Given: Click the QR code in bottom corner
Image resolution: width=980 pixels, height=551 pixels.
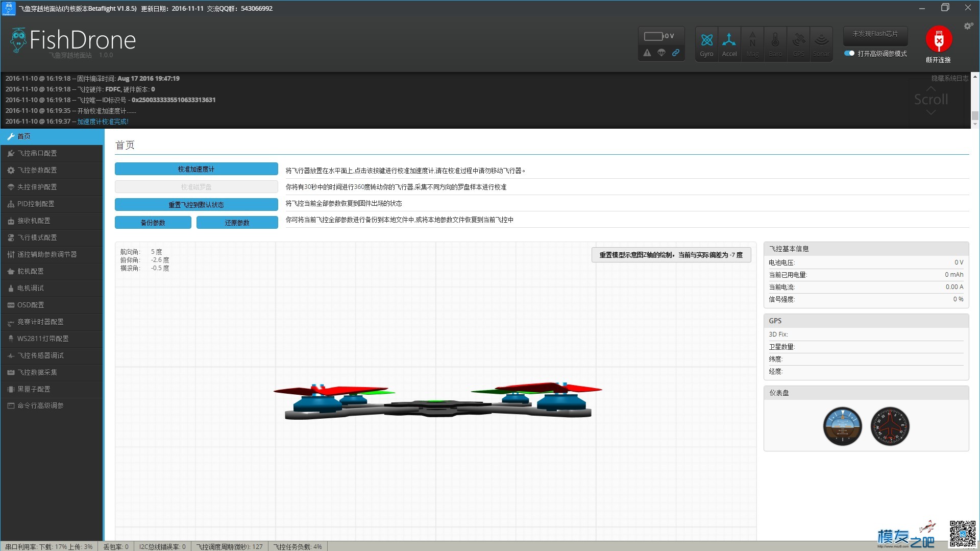Looking at the screenshot, I should click(x=963, y=534).
